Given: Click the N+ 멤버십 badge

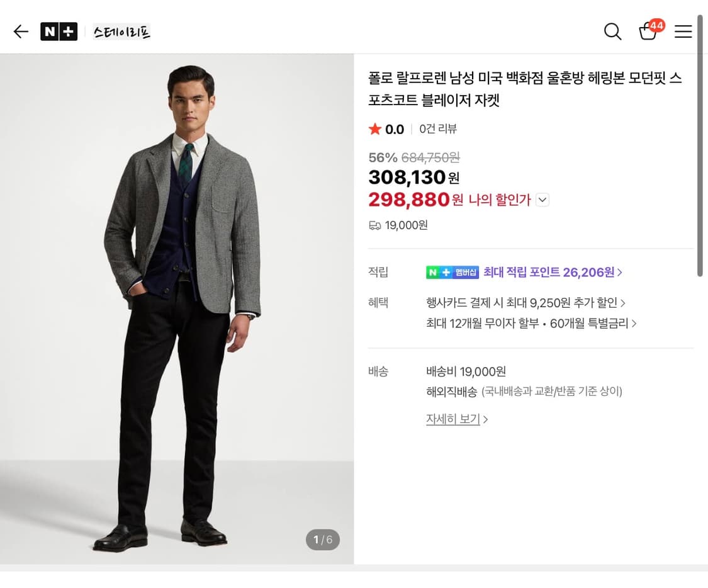Looking at the screenshot, I should pyautogui.click(x=452, y=272).
